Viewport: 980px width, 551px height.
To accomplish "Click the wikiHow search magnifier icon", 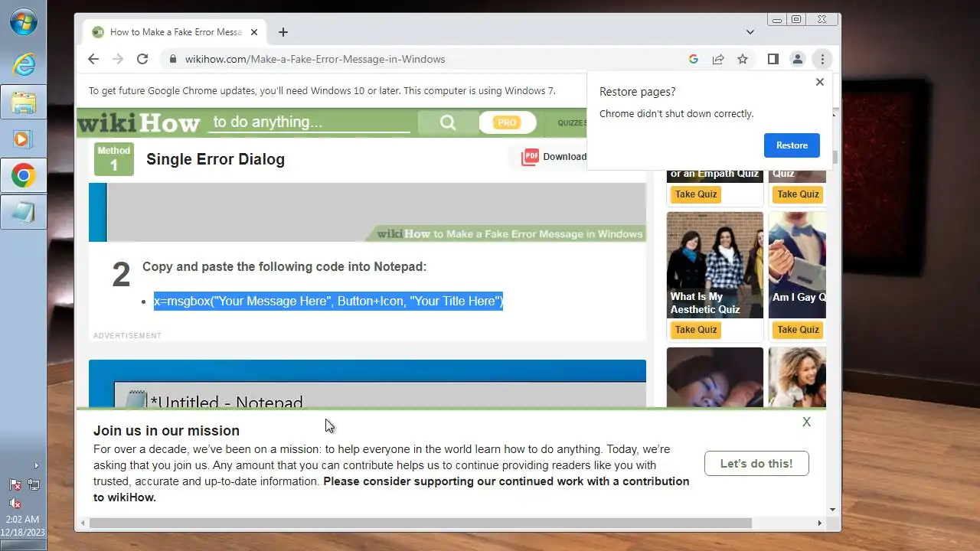I will (448, 122).
